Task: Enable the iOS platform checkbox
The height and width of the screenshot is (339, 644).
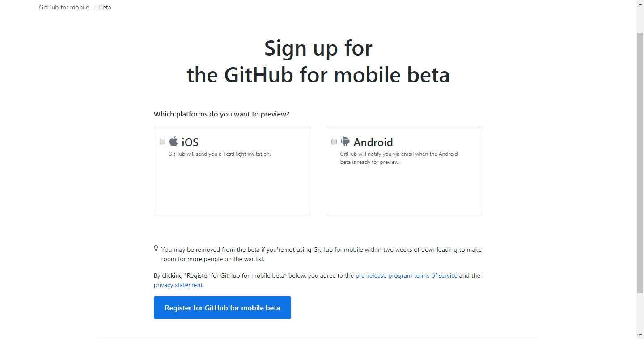Action: (162, 142)
